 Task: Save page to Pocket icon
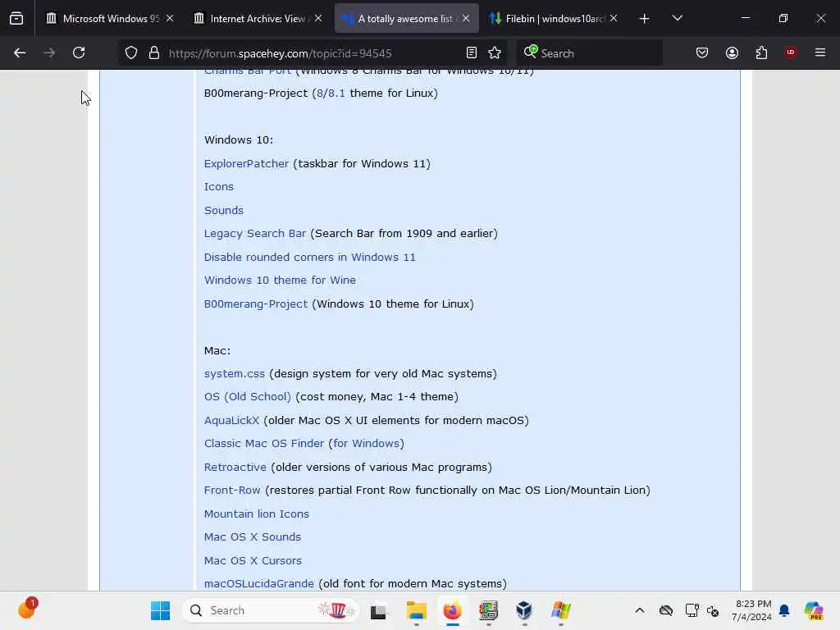pos(702,52)
